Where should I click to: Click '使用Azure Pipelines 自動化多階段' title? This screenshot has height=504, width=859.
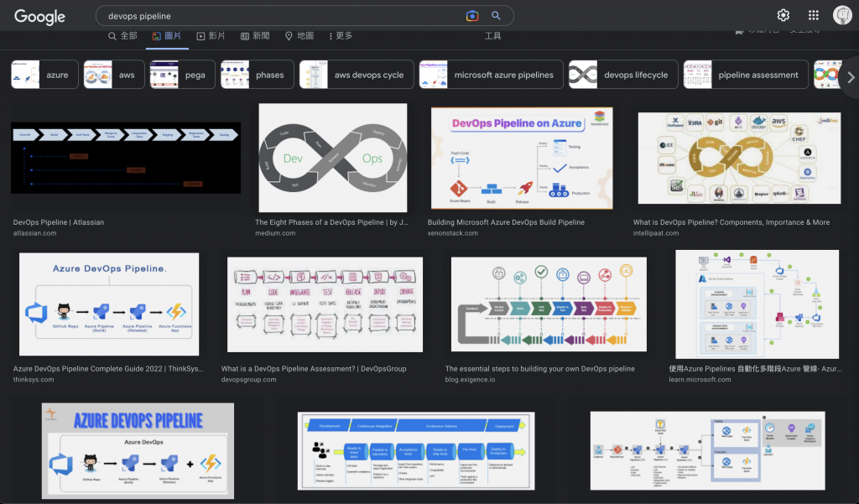[755, 369]
